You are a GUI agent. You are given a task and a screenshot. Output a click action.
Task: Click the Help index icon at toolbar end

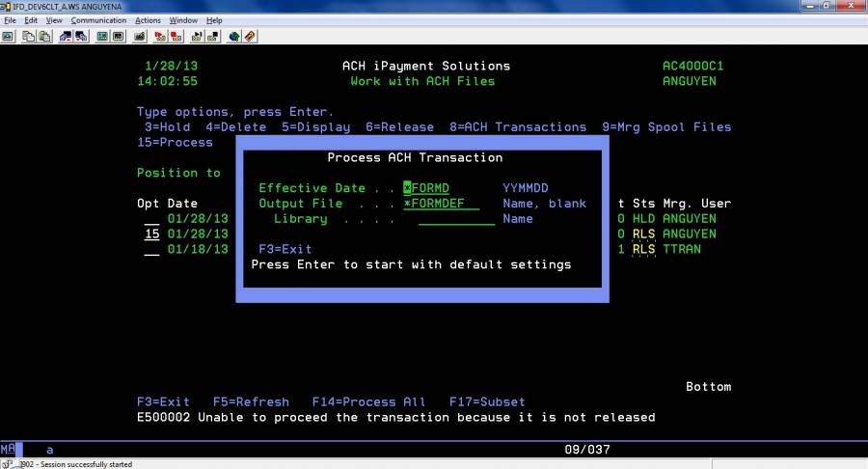(x=250, y=37)
